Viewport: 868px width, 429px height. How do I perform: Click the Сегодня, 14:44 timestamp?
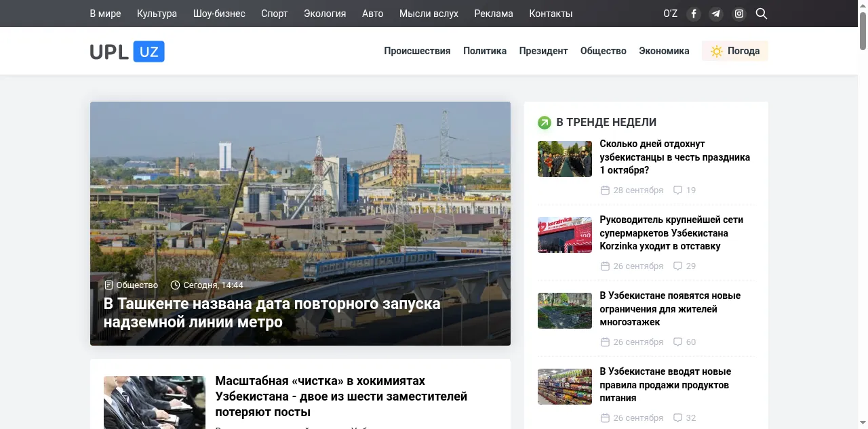point(213,285)
